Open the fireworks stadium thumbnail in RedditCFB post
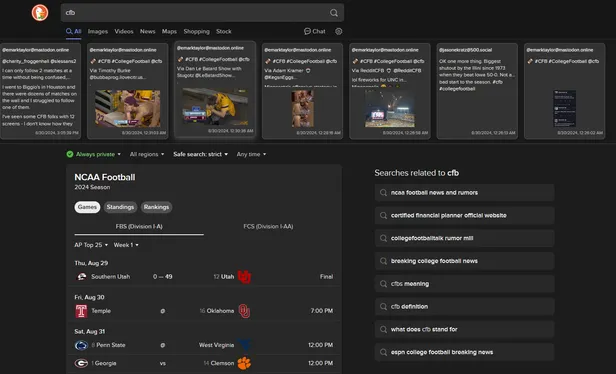The image size is (616, 374). click(390, 108)
